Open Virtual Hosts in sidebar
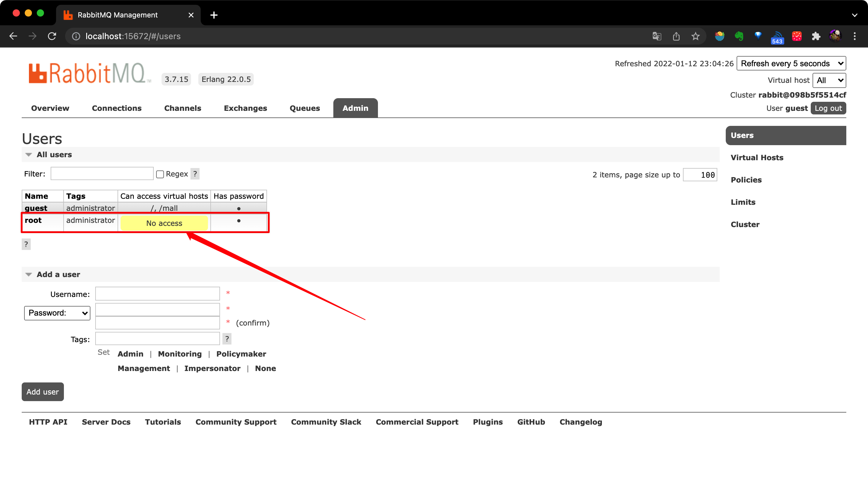The width and height of the screenshot is (868, 477). (757, 157)
